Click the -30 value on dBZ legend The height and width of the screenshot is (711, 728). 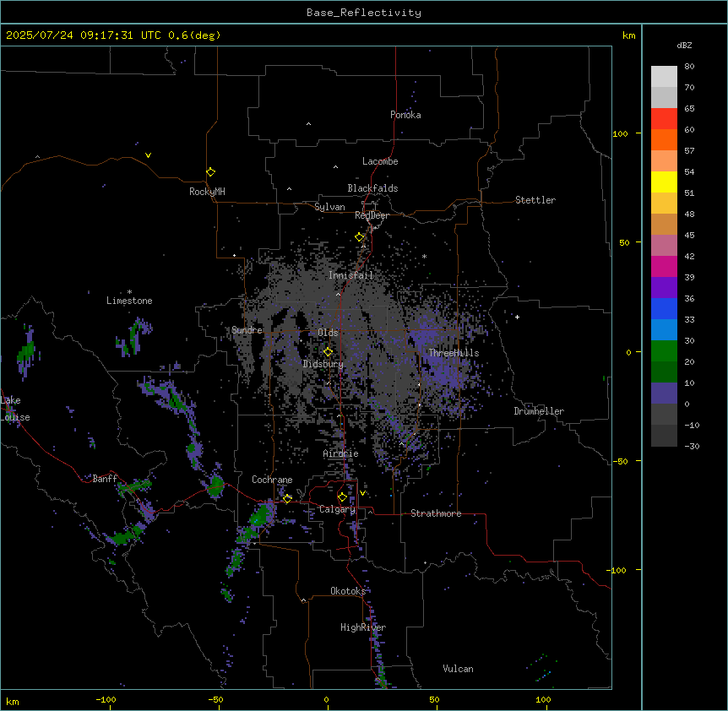[692, 446]
